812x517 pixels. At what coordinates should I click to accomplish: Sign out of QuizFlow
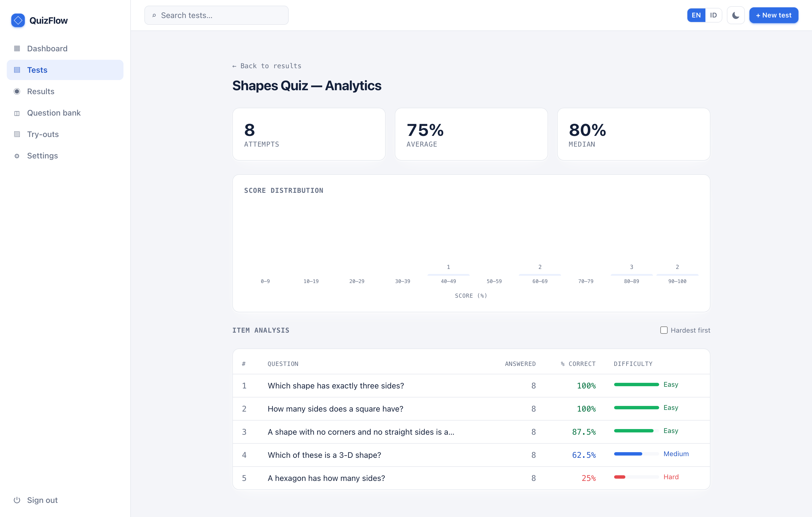(x=65, y=500)
